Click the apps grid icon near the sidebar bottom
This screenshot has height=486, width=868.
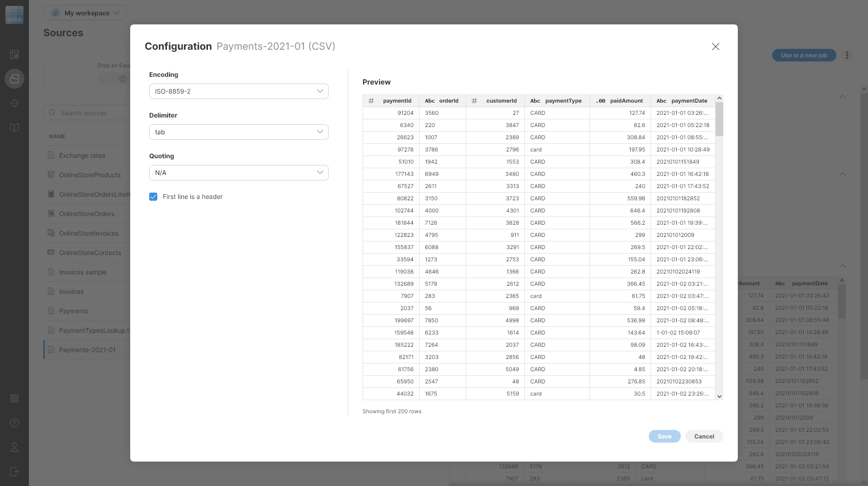[14, 398]
